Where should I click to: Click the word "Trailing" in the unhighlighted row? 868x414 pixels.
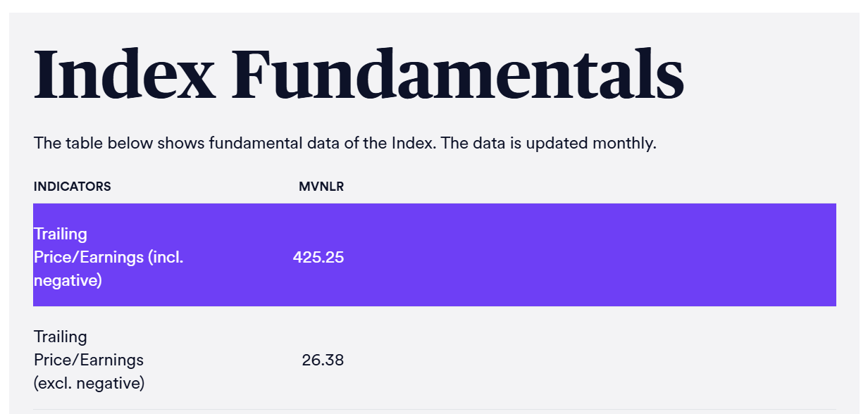coord(61,337)
